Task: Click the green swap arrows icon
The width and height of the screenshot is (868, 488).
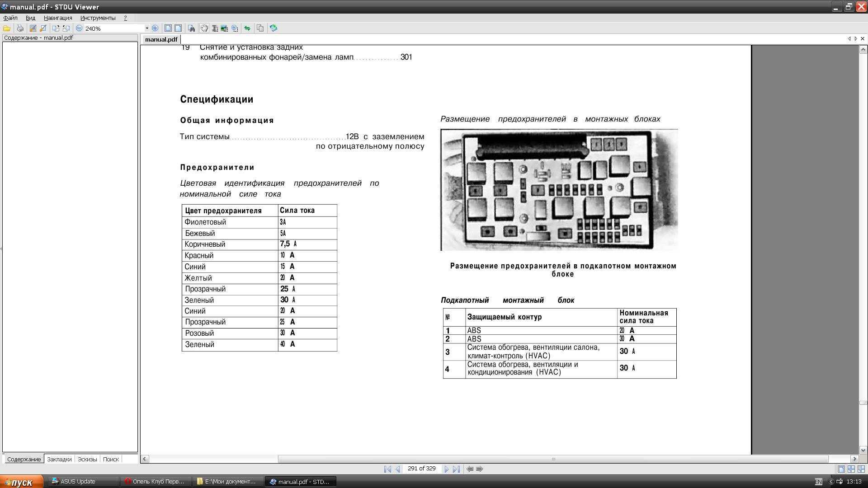Action: (247, 28)
